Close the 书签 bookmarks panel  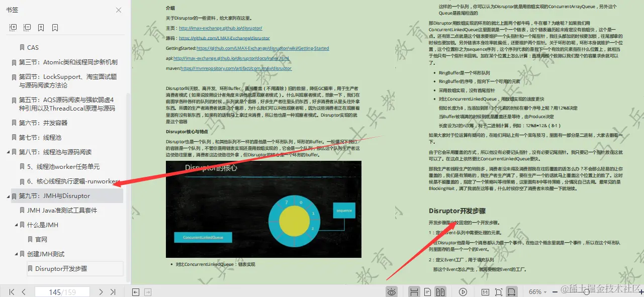point(119,10)
